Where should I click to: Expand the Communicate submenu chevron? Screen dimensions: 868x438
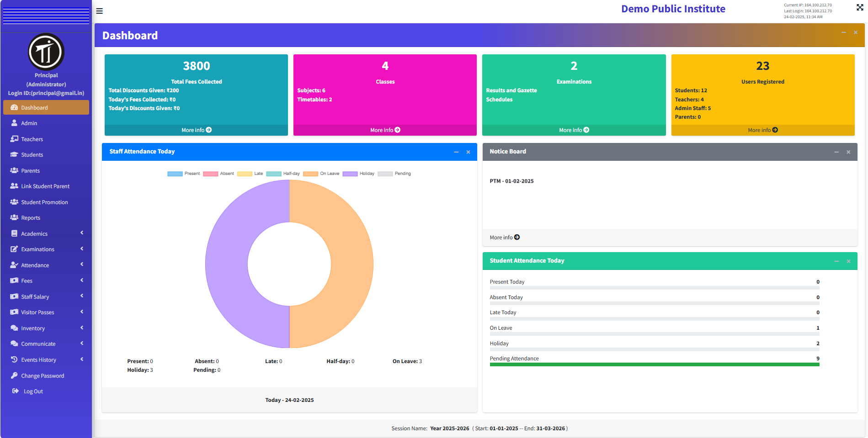point(82,343)
